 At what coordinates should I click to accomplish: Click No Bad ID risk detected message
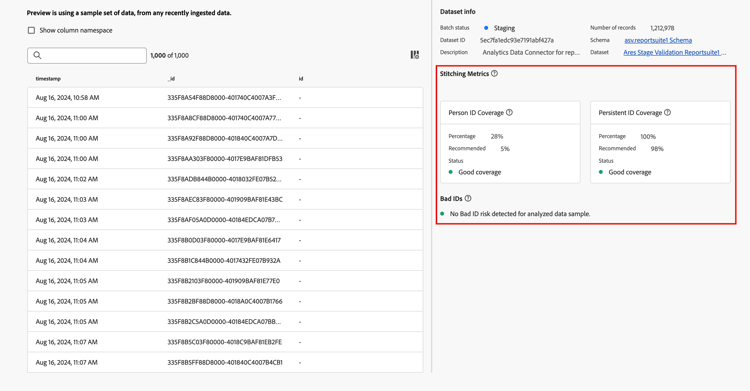click(x=520, y=214)
